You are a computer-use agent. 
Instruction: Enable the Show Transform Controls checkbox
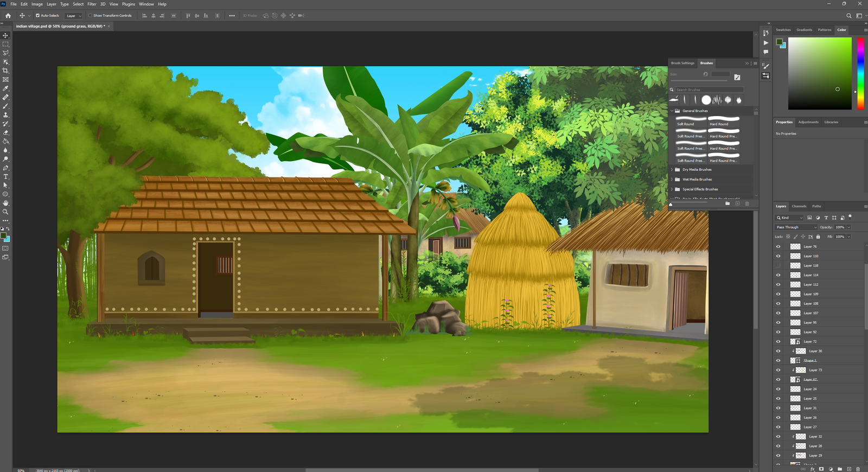(91, 16)
